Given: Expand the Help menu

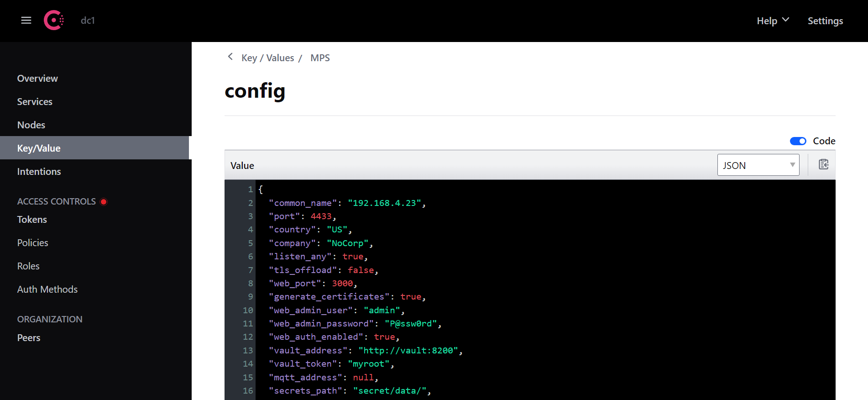Looking at the screenshot, I should point(772,21).
